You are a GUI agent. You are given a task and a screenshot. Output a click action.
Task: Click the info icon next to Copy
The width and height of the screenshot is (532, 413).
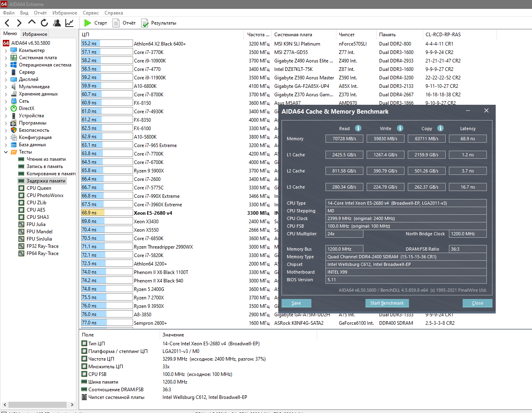(440, 128)
